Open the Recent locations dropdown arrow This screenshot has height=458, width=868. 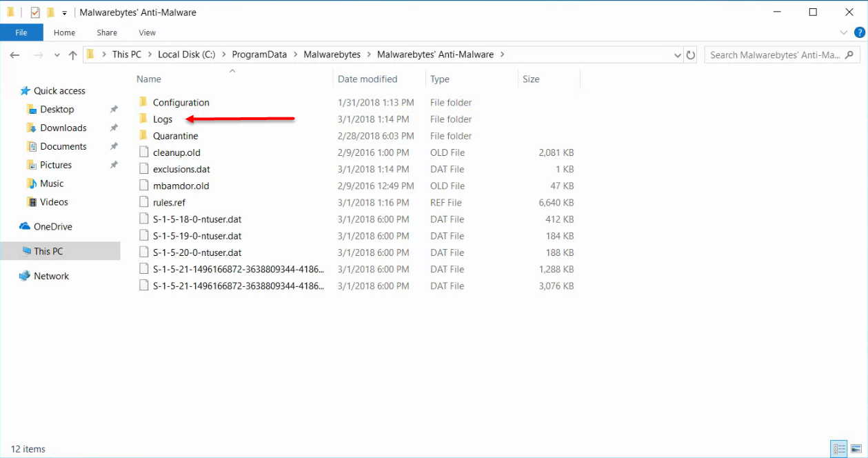[x=57, y=55]
